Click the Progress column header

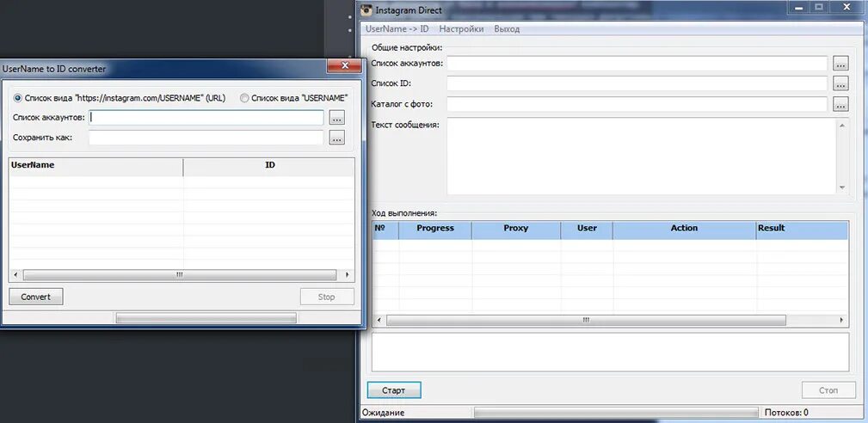(x=435, y=230)
